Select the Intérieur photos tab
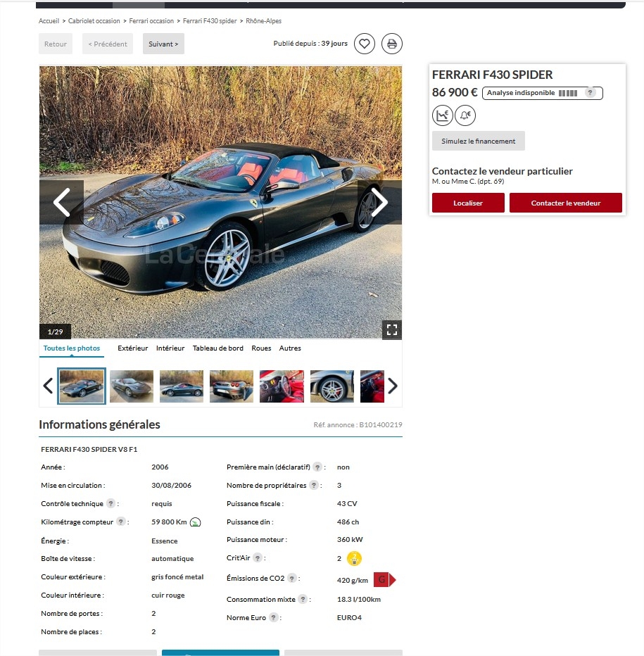644x656 pixels. coord(170,348)
